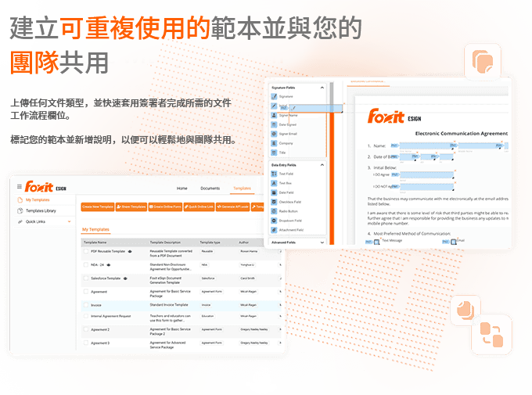
Task: Click the My Templates sidebar document icon
Action: [x=20, y=200]
